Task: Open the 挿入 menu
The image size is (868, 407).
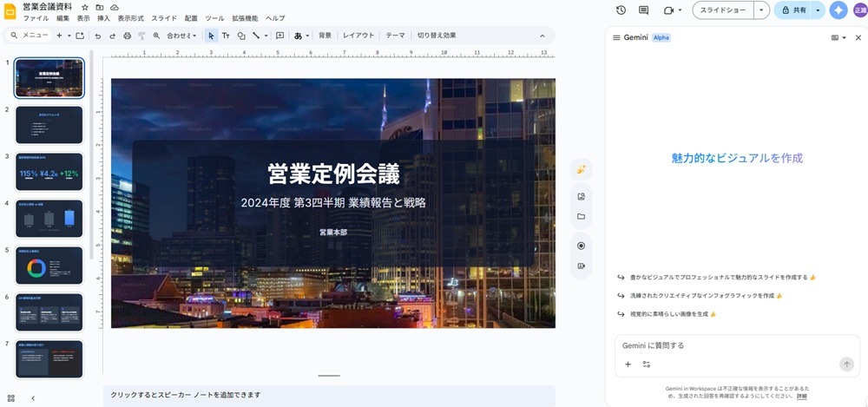Action: pyautogui.click(x=103, y=18)
